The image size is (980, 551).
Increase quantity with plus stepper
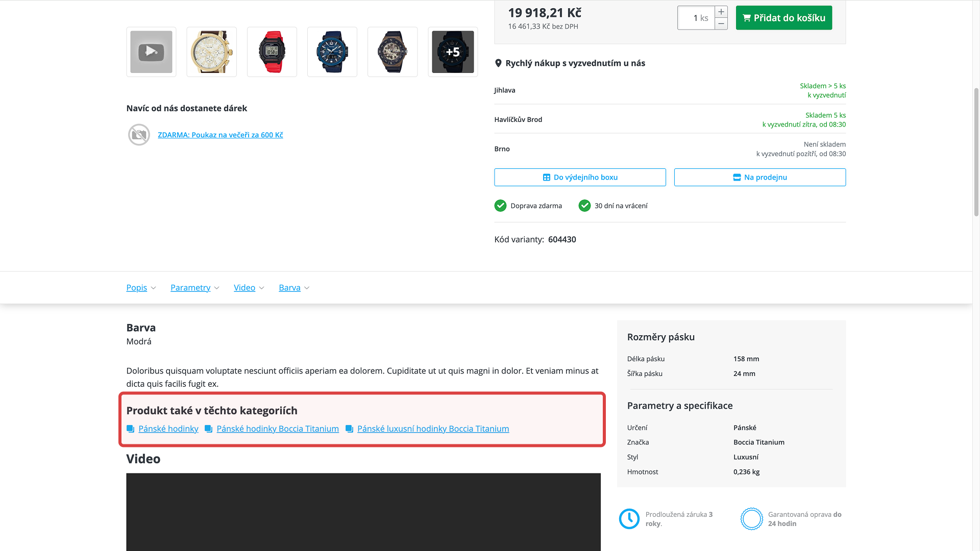(x=721, y=12)
